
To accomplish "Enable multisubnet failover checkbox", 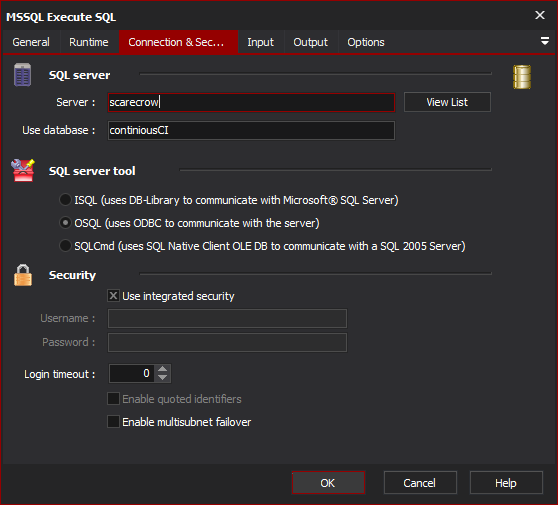I will (x=113, y=422).
